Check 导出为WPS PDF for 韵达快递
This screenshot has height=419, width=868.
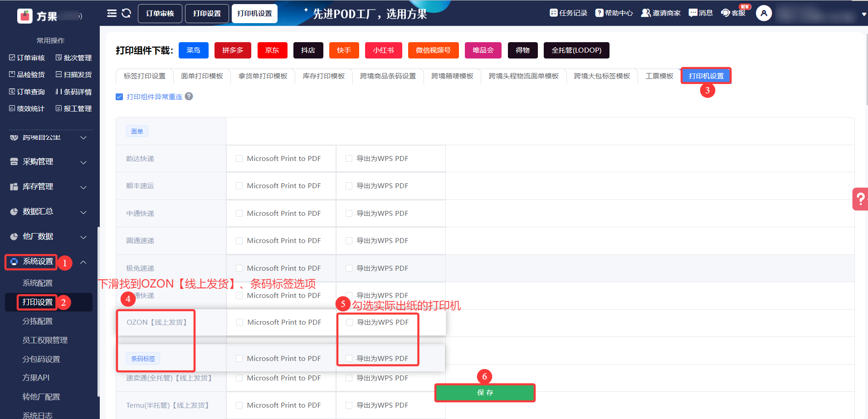349,158
